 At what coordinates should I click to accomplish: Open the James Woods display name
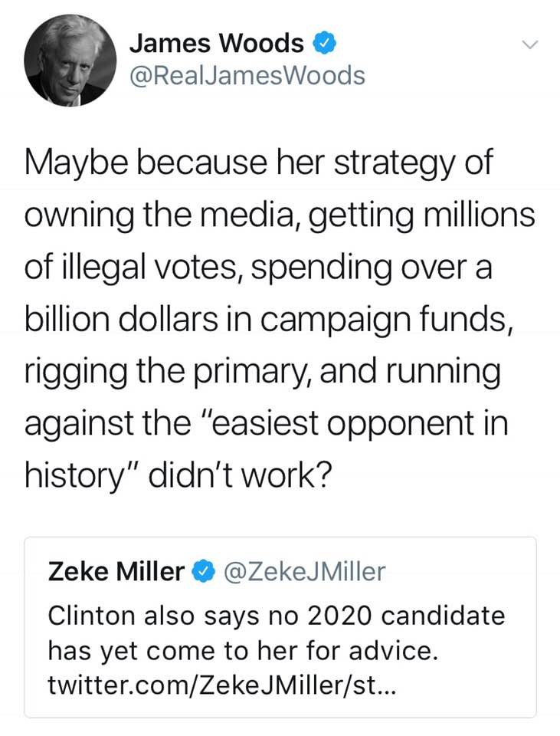pos(217,44)
